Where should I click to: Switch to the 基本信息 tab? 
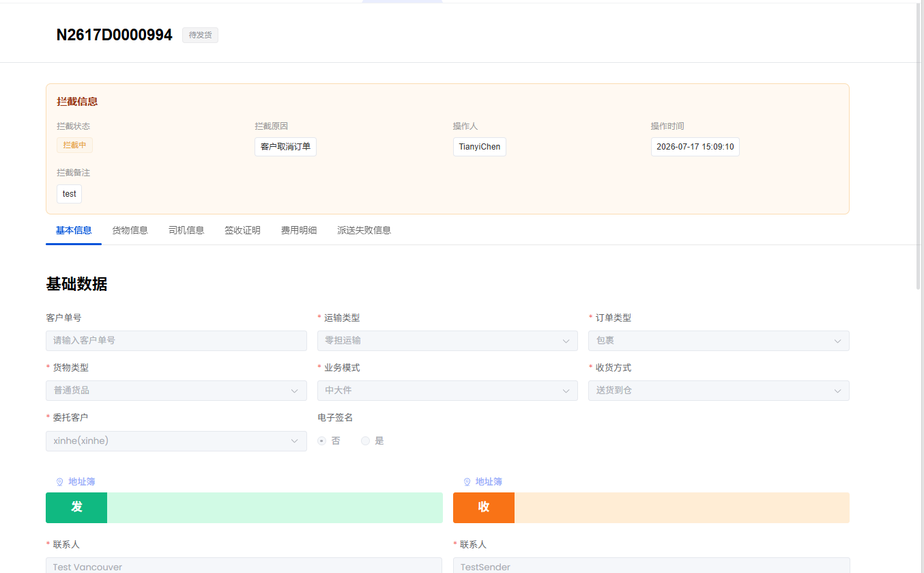[x=74, y=230]
